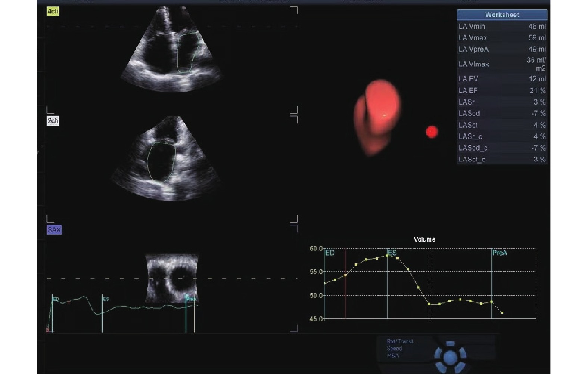Select the LASr measurement row
Screen dimensions: 588x374
[502, 102]
